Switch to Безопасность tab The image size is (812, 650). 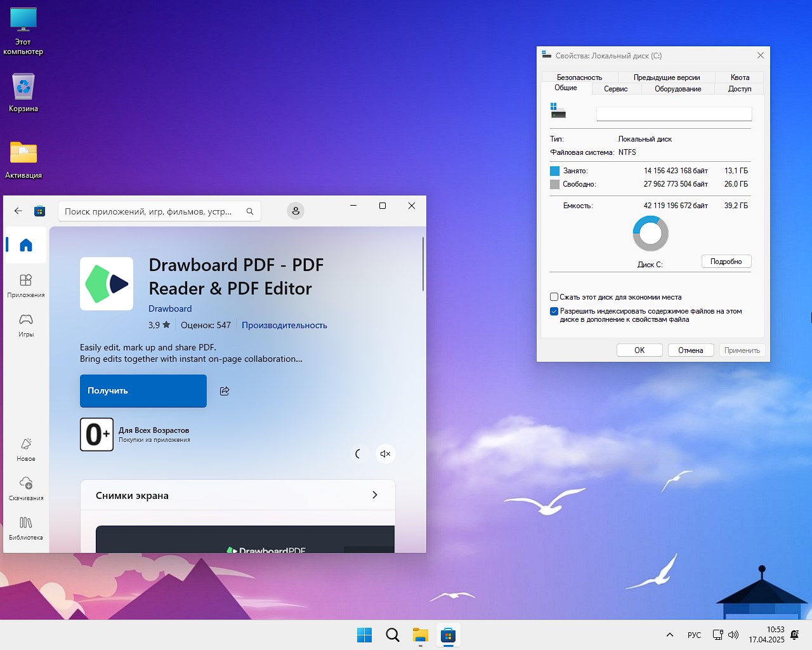point(579,77)
